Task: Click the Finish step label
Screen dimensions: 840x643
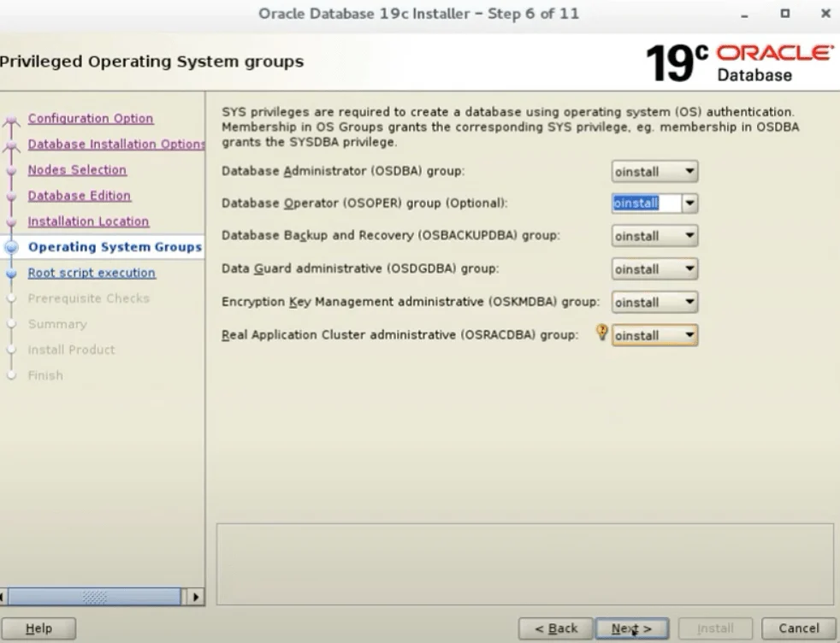Action: (x=45, y=375)
